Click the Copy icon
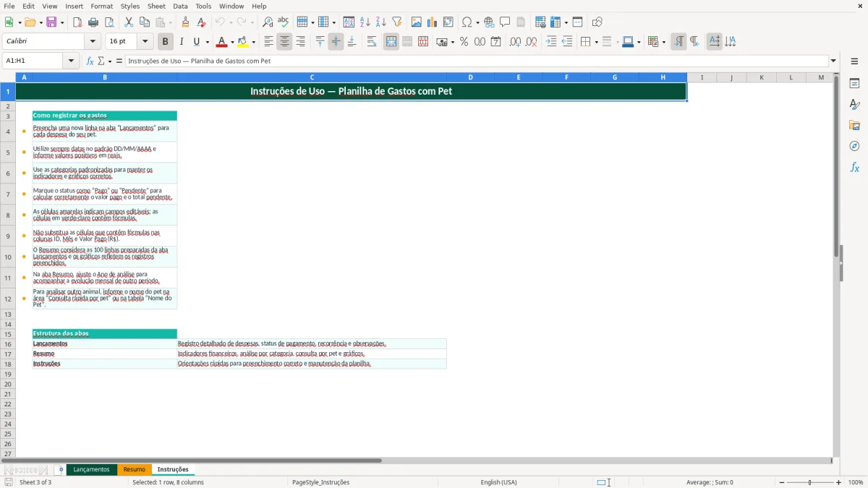The image size is (868, 488). click(145, 22)
